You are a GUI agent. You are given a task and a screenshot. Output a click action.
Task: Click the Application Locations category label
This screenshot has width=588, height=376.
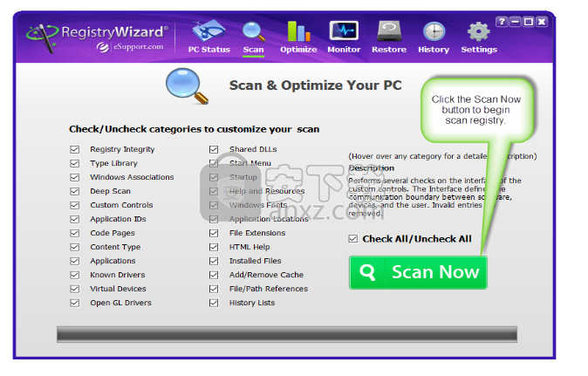point(269,219)
